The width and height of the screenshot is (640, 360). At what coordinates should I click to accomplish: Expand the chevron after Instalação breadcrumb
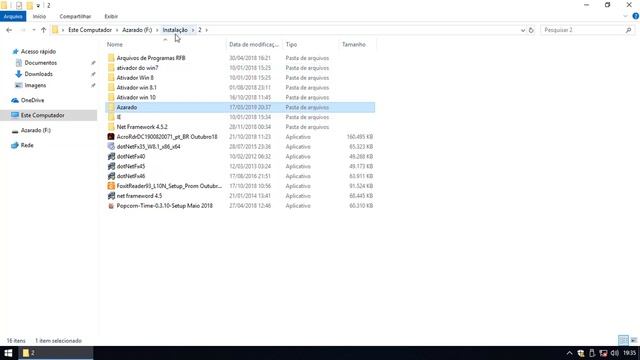[193, 30]
